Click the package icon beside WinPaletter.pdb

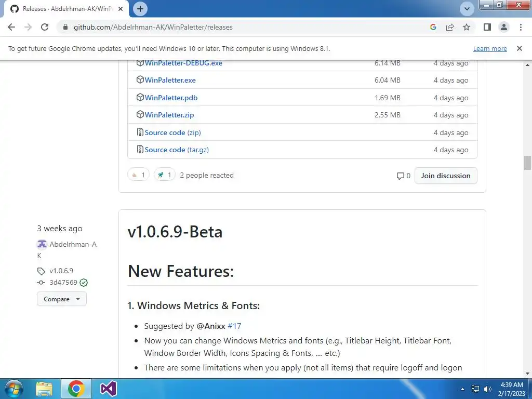coord(140,97)
